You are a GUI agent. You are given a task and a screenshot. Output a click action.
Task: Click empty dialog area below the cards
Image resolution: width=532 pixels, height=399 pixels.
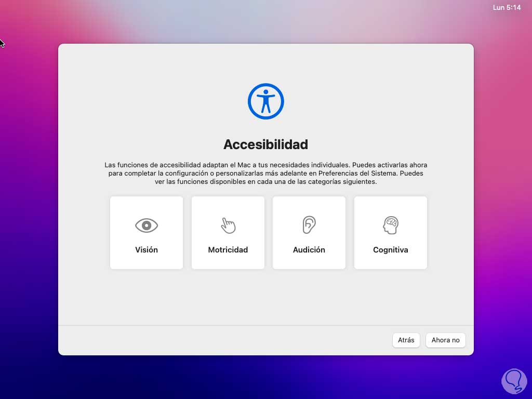tap(265, 297)
